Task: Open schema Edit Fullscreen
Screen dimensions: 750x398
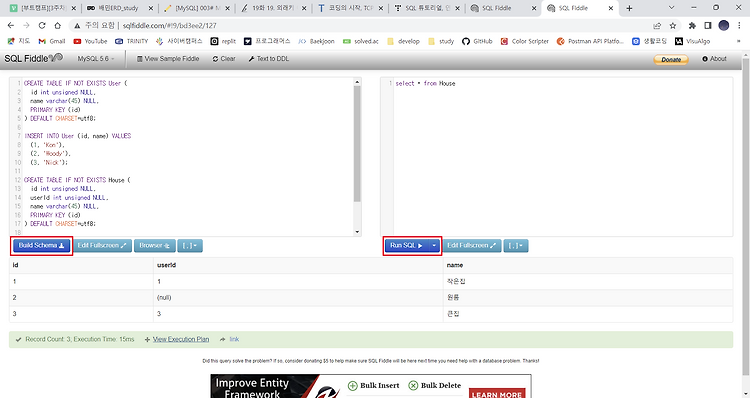Action: point(102,245)
